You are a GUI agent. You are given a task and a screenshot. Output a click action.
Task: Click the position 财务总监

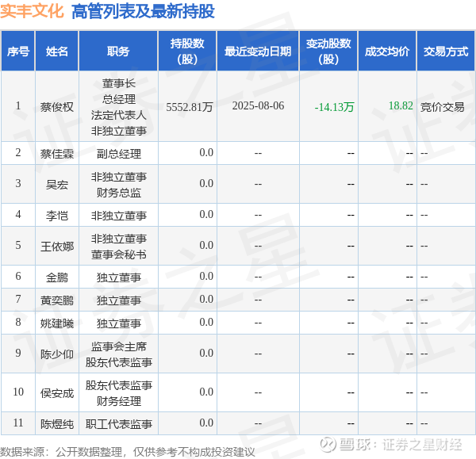(x=119, y=193)
